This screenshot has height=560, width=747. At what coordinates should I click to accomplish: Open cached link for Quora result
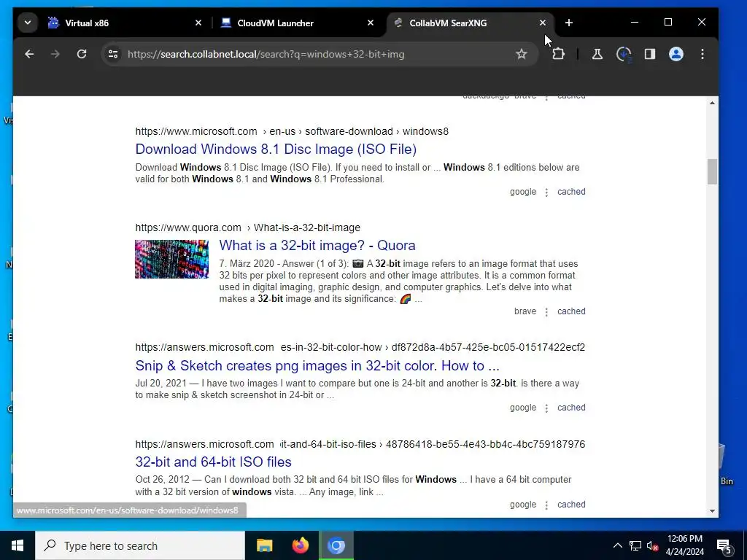tap(571, 311)
